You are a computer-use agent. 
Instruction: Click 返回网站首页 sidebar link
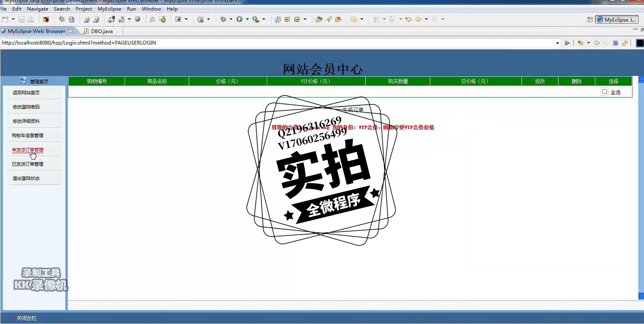(26, 93)
